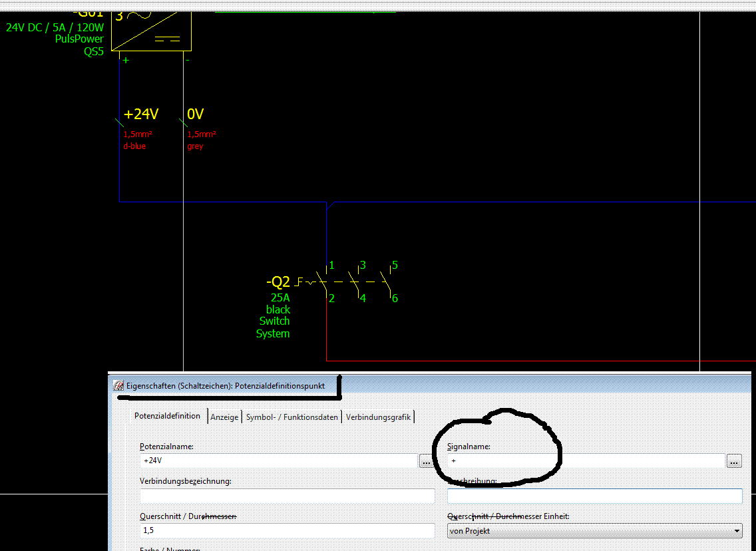Click the Eigenschaften (Schaltzeichen) dialog title text
The image size is (756, 551).
(x=226, y=386)
